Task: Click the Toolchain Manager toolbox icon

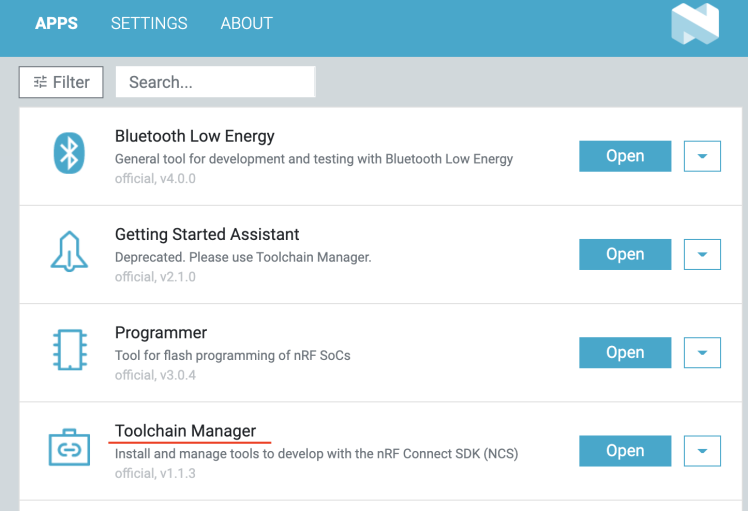Action: coord(68,447)
